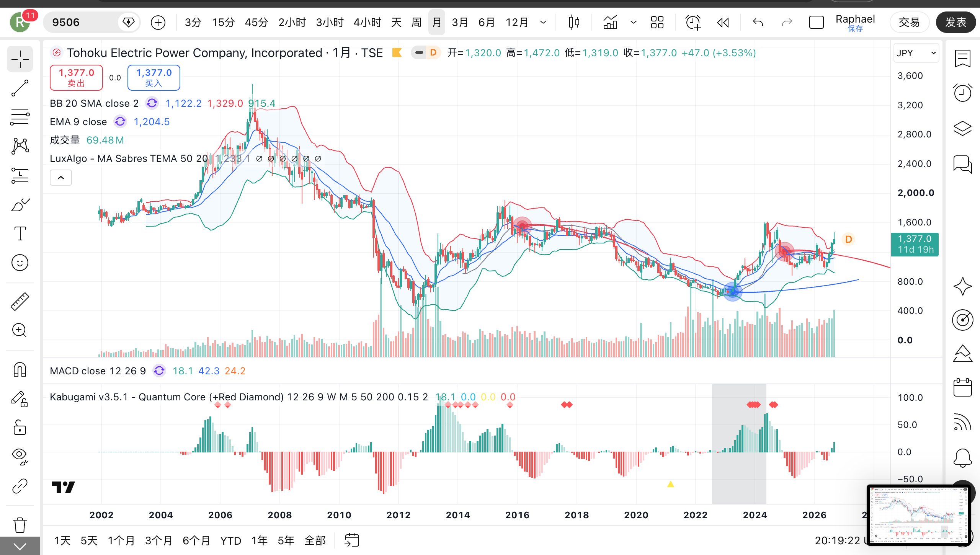The image size is (980, 555).
Task: Undo the last chart action
Action: [758, 23]
